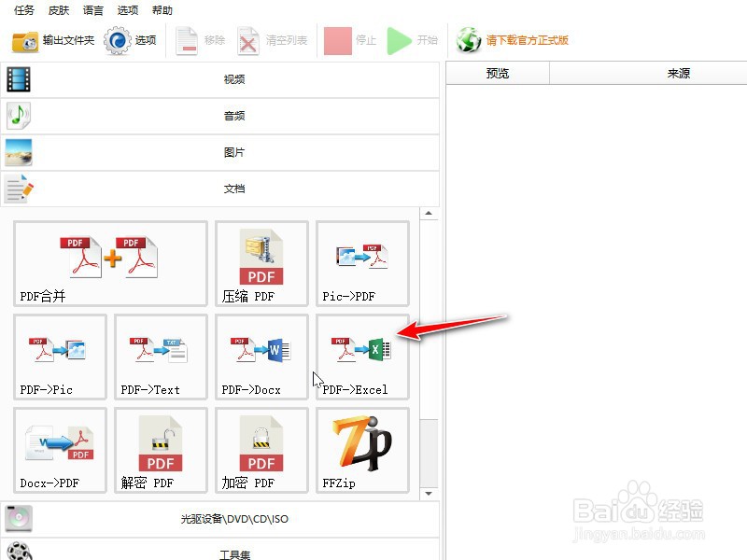Open the 帮助 help menu

pos(161,10)
